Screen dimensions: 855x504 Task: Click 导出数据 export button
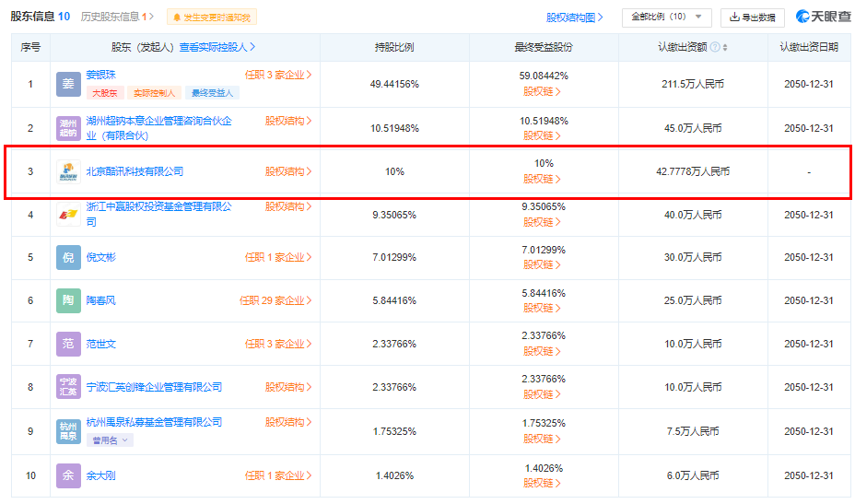[x=752, y=17]
